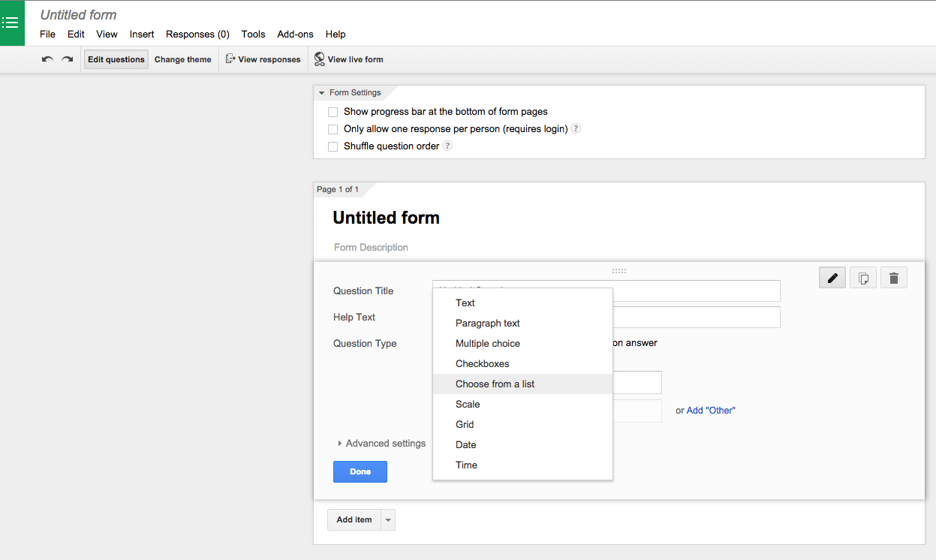The image size is (936, 560).
Task: Select Text question type
Action: tap(523, 303)
